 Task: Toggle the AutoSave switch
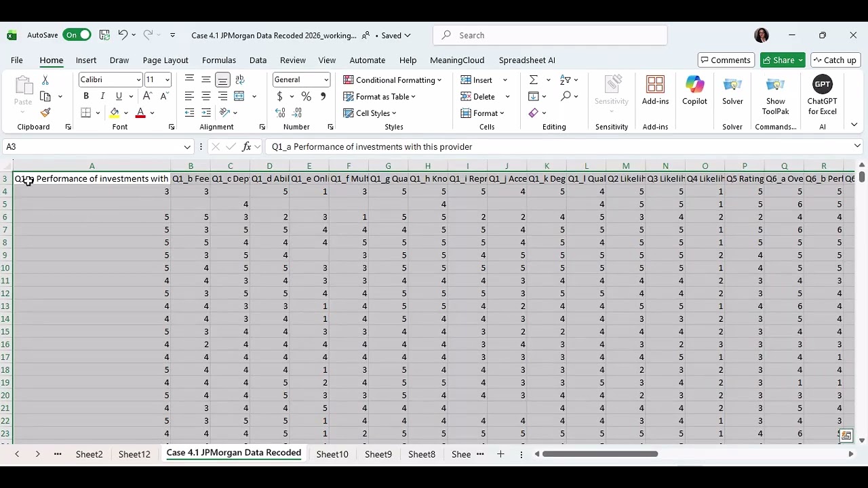click(77, 35)
